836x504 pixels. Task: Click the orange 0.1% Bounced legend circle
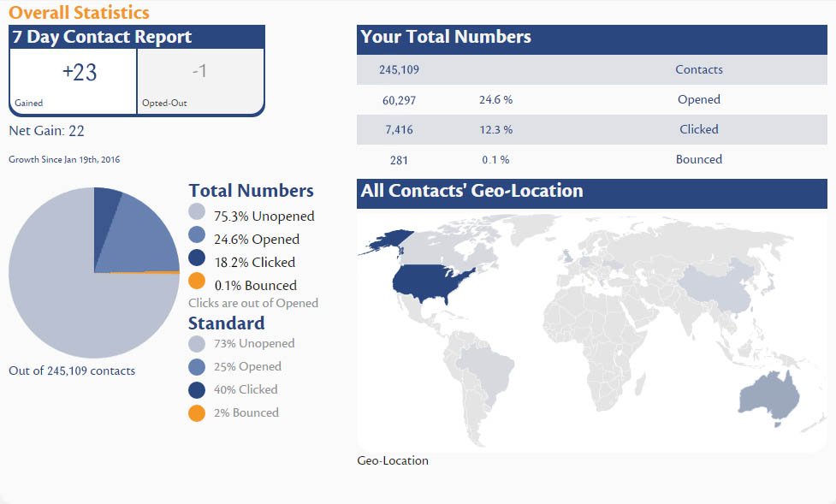pos(197,281)
